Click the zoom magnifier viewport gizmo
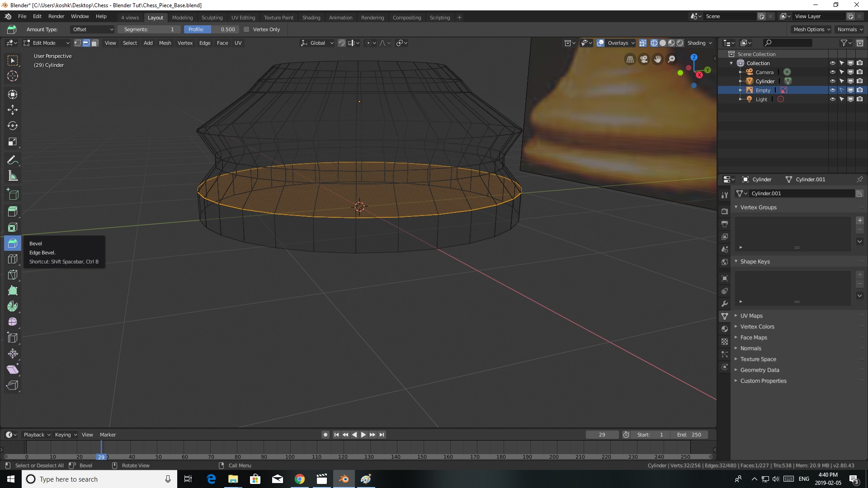Viewport: 868px width, 488px height. [672, 59]
